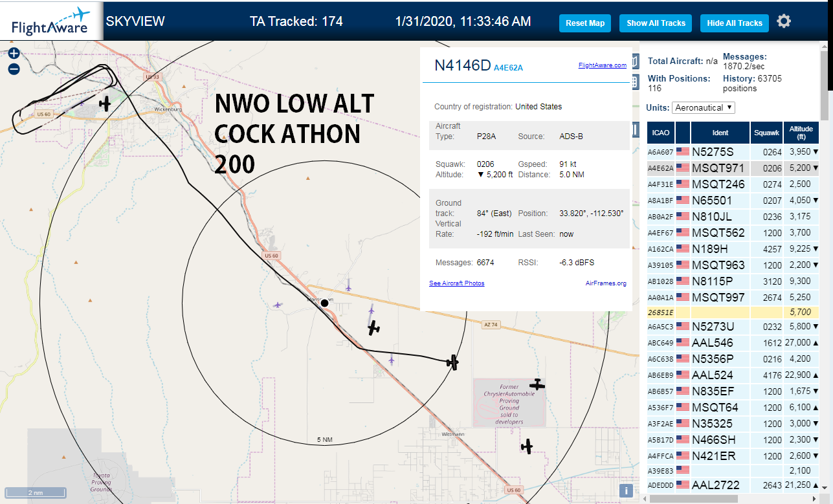Select the purple aircraft west of Morristown
The height and width of the screenshot is (504, 833).
pyautogui.click(x=278, y=305)
